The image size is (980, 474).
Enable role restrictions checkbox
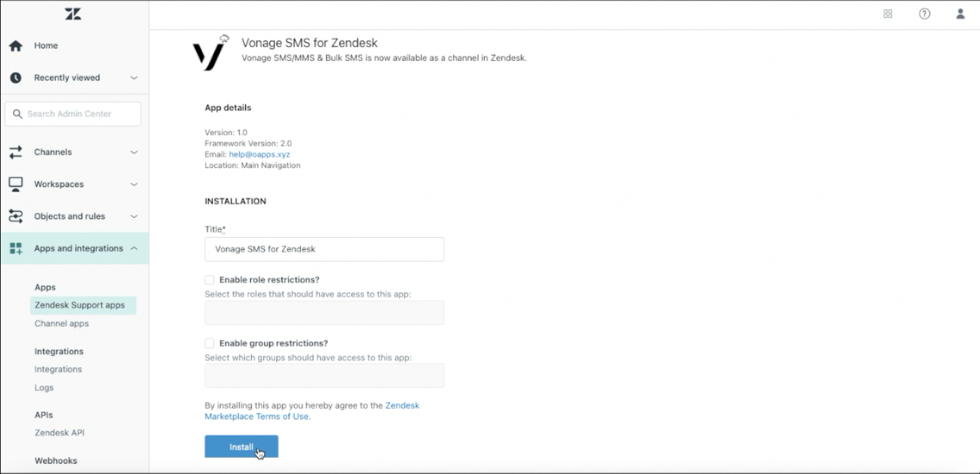[210, 280]
